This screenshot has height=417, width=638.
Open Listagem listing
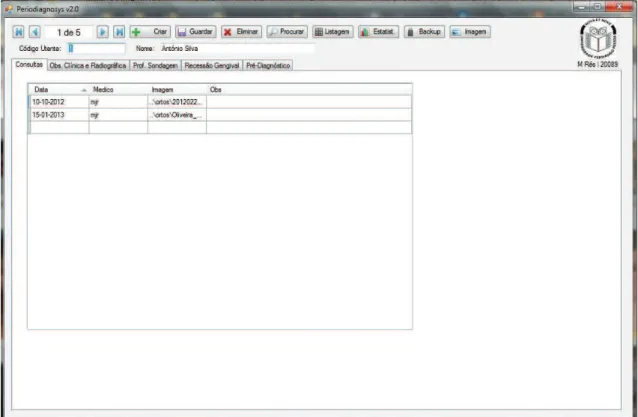[332, 32]
